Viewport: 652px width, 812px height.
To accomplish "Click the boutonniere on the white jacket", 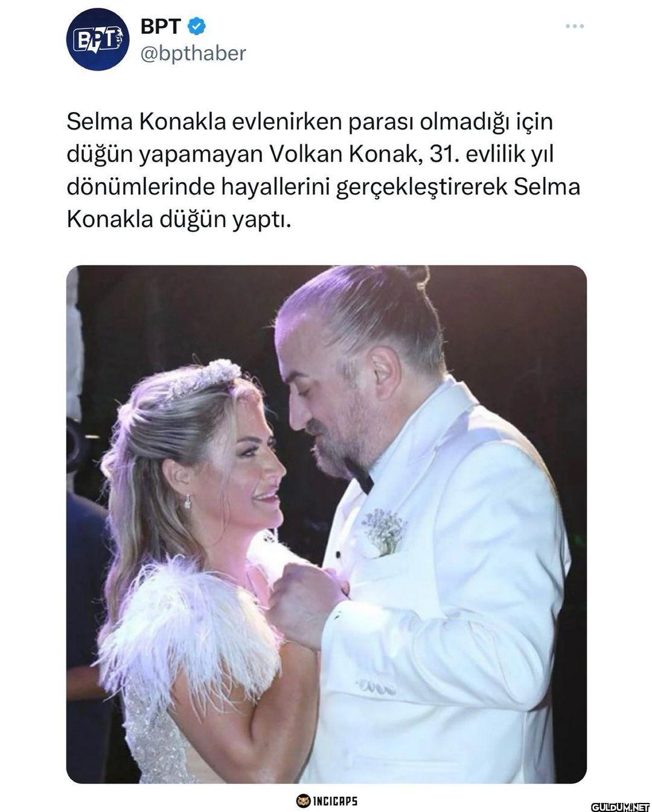I will click(x=383, y=531).
